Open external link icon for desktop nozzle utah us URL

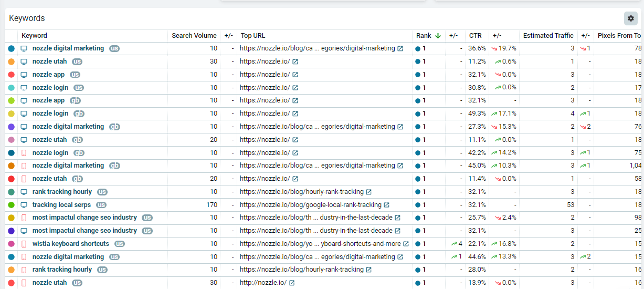pyautogui.click(x=295, y=61)
